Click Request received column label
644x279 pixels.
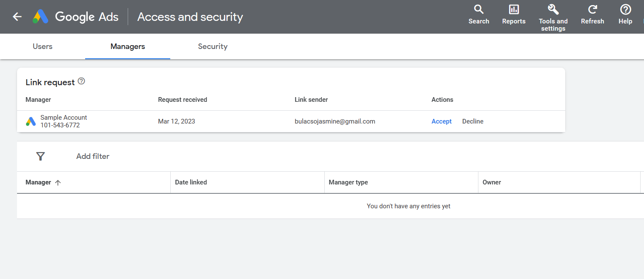183,100
